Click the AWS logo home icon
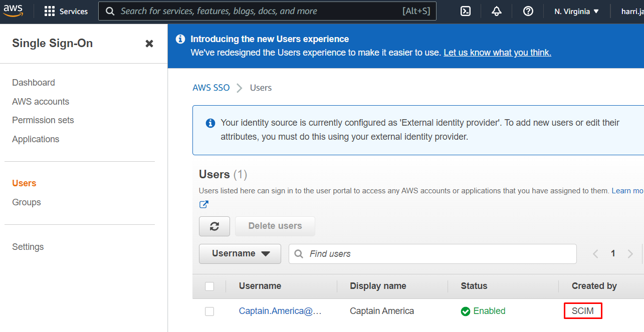Screen dimensions: 644x332 [x=13, y=11]
